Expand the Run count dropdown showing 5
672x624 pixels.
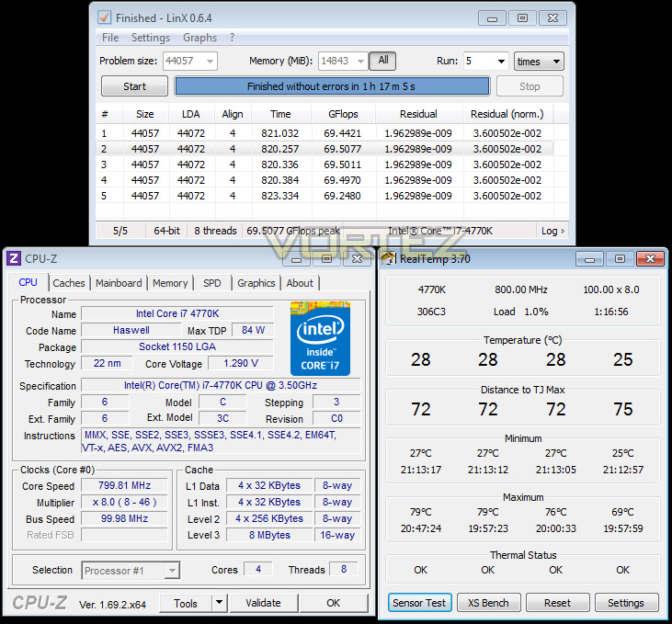click(501, 62)
